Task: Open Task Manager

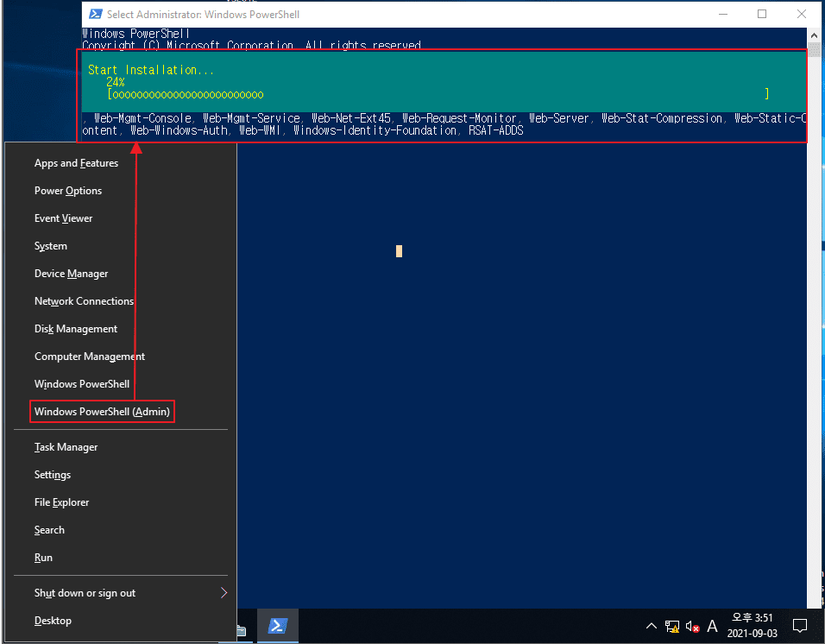Action: pyautogui.click(x=66, y=447)
